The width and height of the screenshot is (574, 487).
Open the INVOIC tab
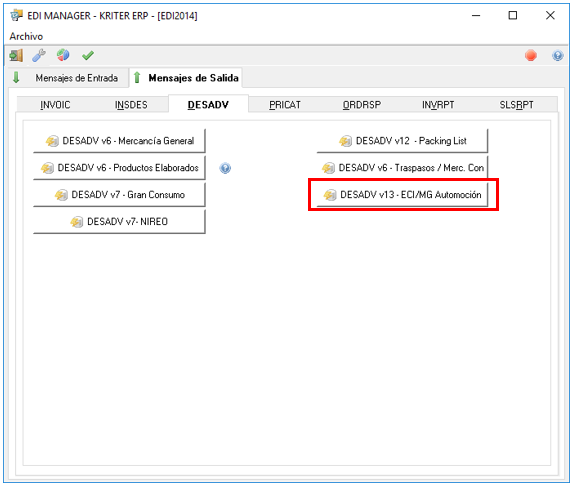[55, 105]
